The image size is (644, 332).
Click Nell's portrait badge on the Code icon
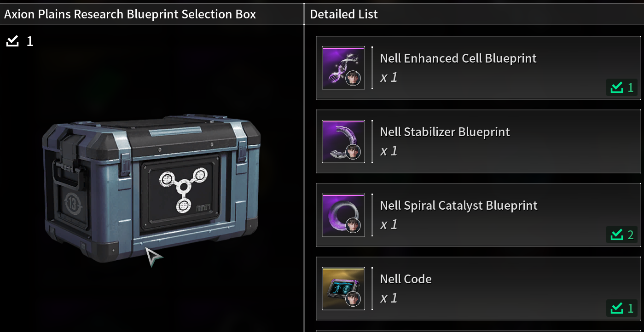[x=354, y=299]
